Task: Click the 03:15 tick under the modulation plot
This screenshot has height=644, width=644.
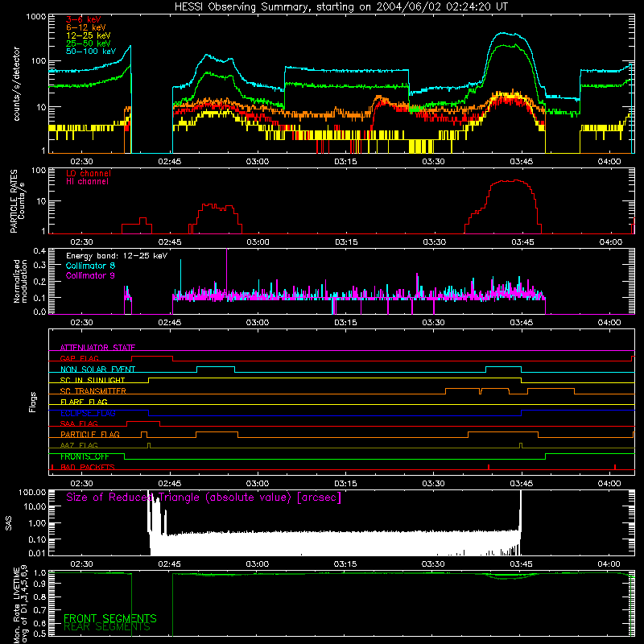Action: [346, 323]
